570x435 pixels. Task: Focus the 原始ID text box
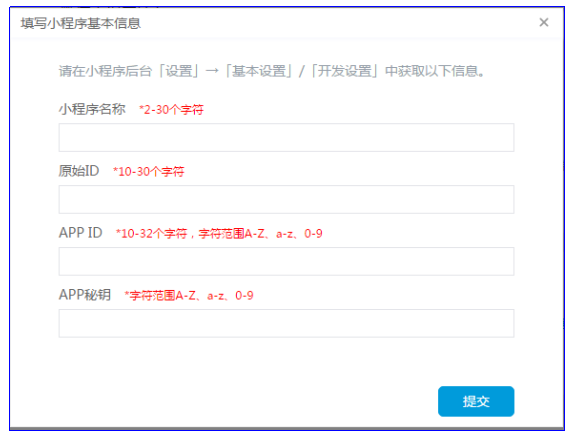(286, 200)
